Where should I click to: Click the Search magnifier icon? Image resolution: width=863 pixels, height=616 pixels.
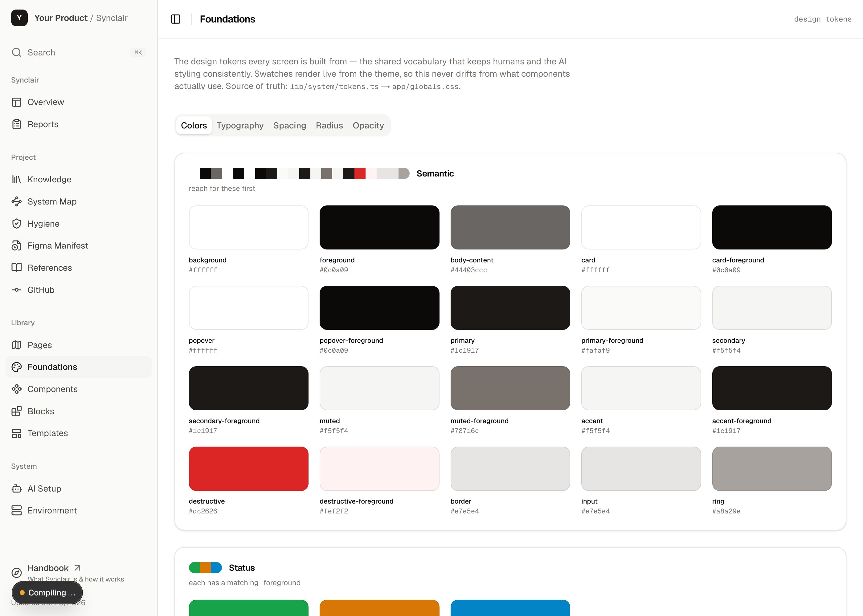click(17, 52)
